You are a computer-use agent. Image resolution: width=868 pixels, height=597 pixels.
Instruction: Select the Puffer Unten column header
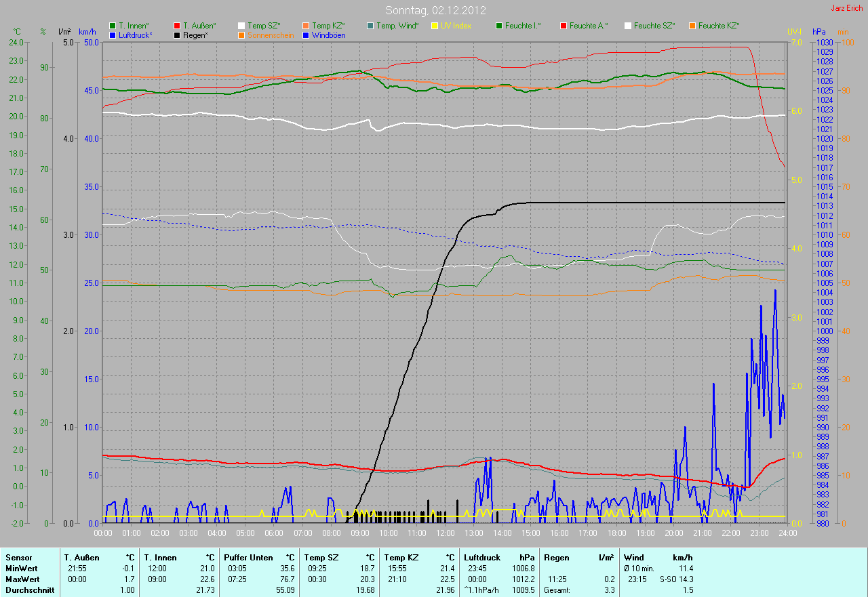(x=245, y=558)
